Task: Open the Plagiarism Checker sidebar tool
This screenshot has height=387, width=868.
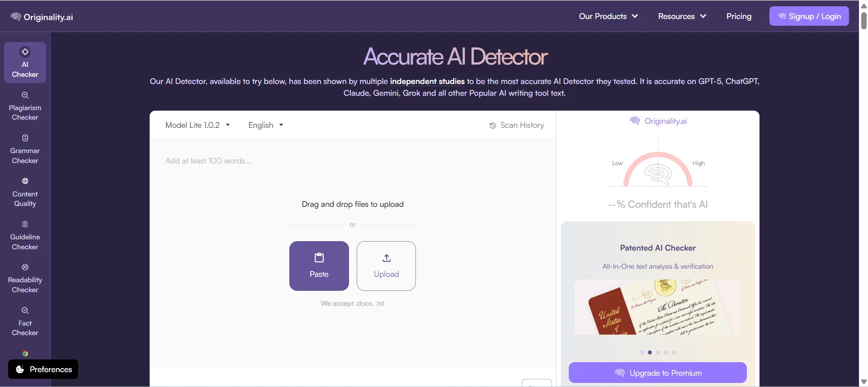Action: point(25,106)
